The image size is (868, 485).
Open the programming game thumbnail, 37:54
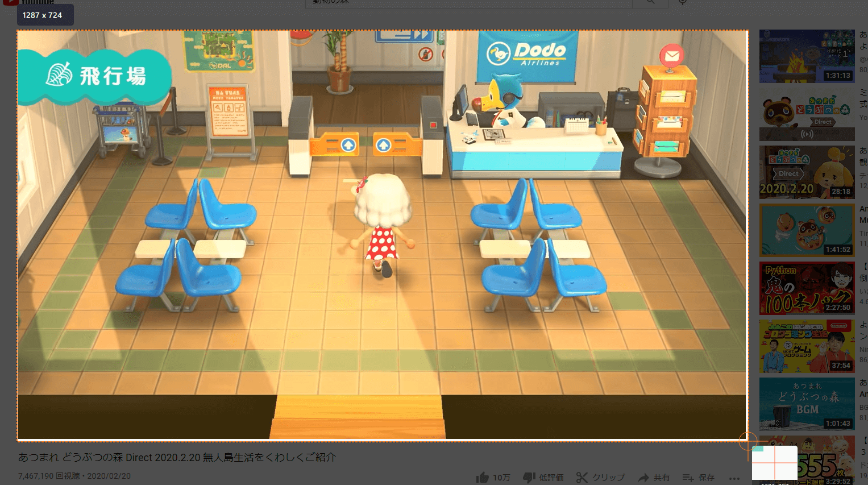[807, 346]
